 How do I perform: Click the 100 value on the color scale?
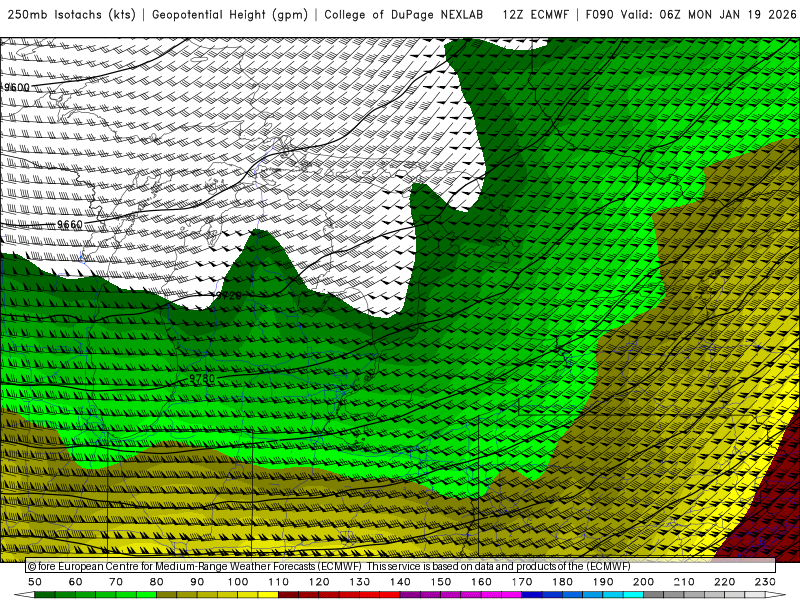coord(238,582)
